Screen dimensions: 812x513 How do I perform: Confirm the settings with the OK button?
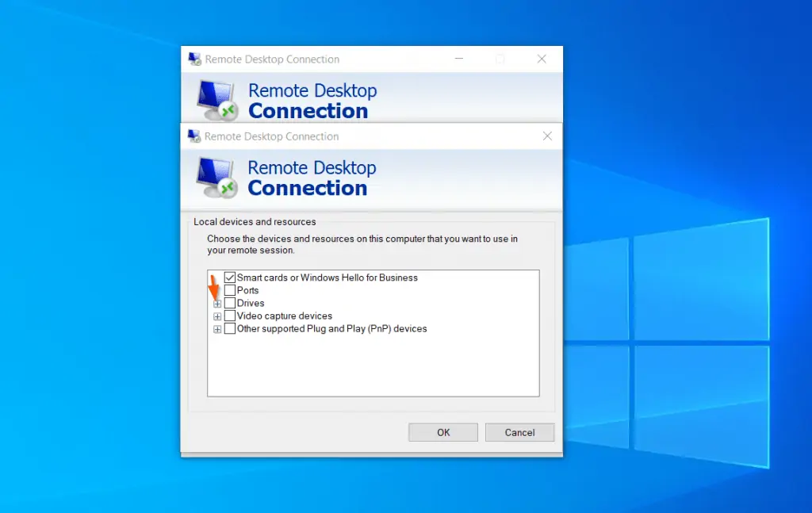point(442,432)
